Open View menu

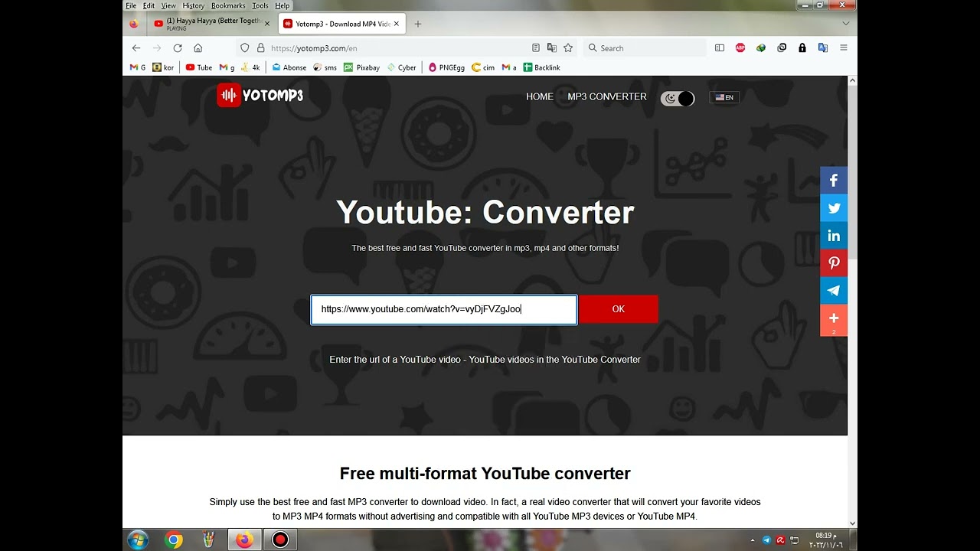pos(168,5)
